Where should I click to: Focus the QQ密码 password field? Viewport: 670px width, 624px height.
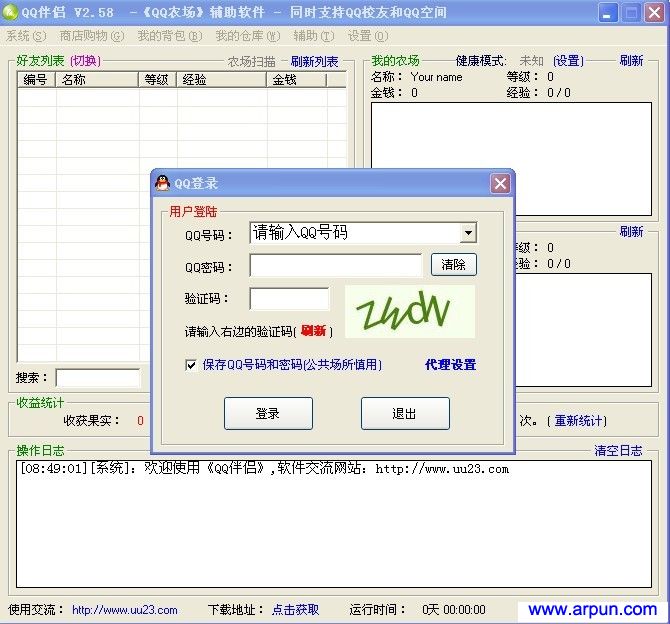(336, 265)
